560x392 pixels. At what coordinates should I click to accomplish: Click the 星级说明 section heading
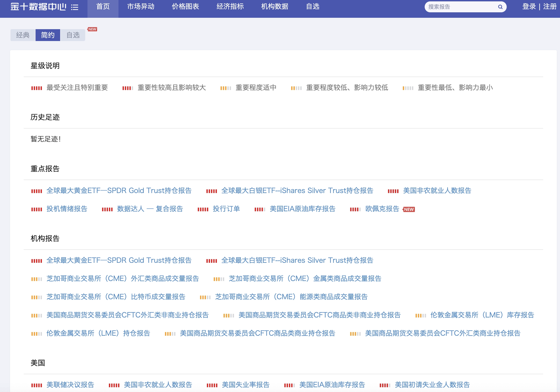(45, 66)
